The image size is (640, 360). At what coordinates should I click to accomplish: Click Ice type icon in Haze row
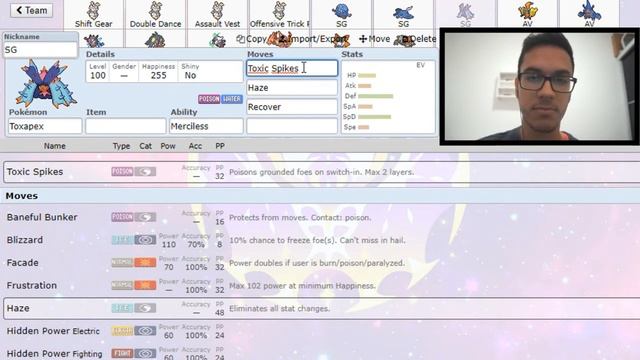[x=122, y=308]
